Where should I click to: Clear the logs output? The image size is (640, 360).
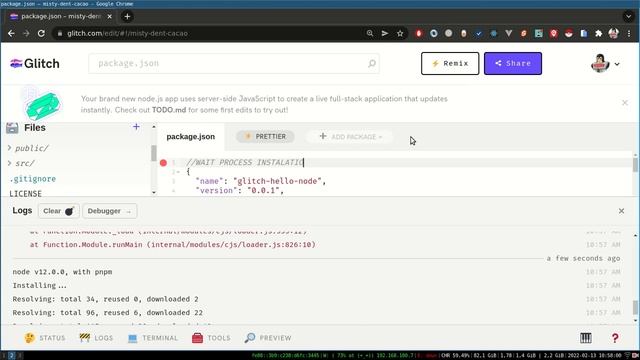(59, 211)
